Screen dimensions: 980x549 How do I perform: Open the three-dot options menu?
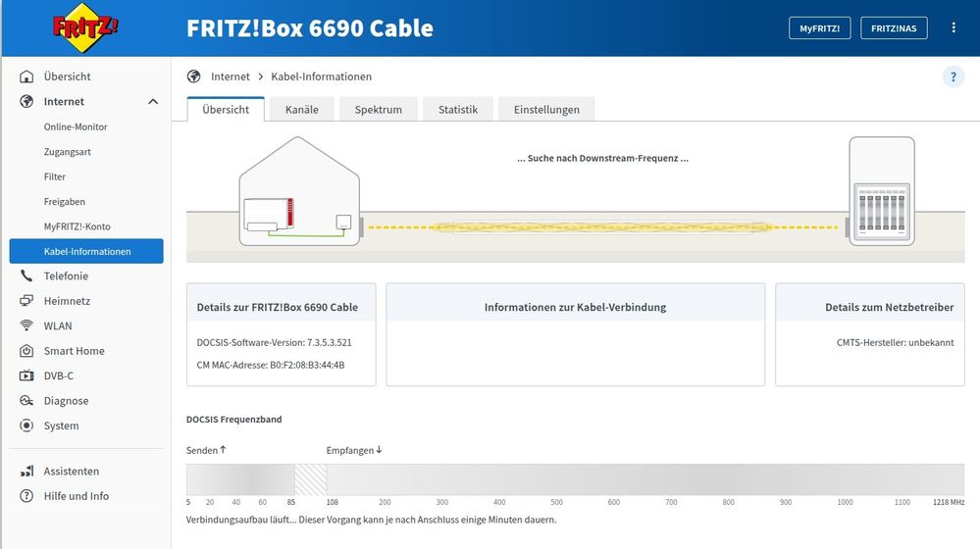954,28
